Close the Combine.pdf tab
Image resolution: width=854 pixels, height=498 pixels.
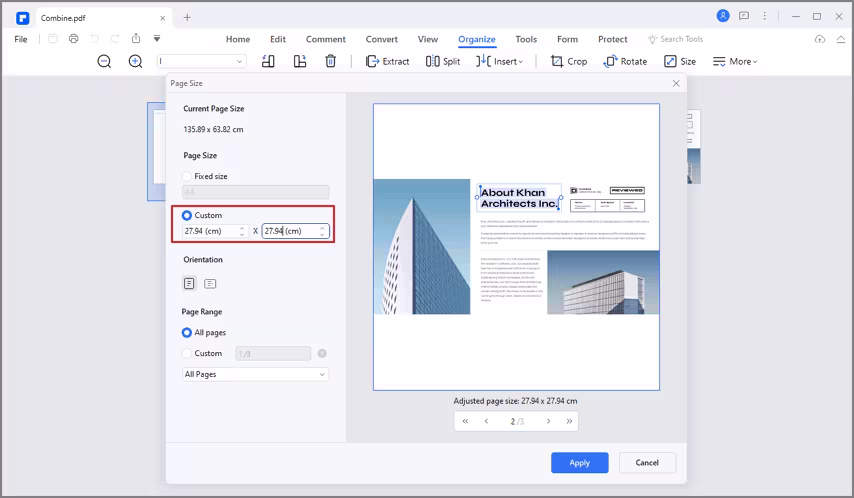(x=162, y=18)
